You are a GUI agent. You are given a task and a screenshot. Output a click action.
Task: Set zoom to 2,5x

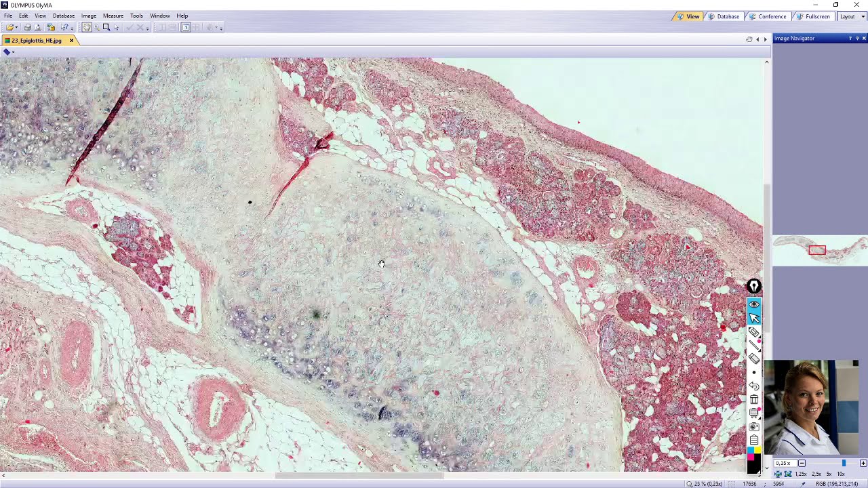click(816, 474)
